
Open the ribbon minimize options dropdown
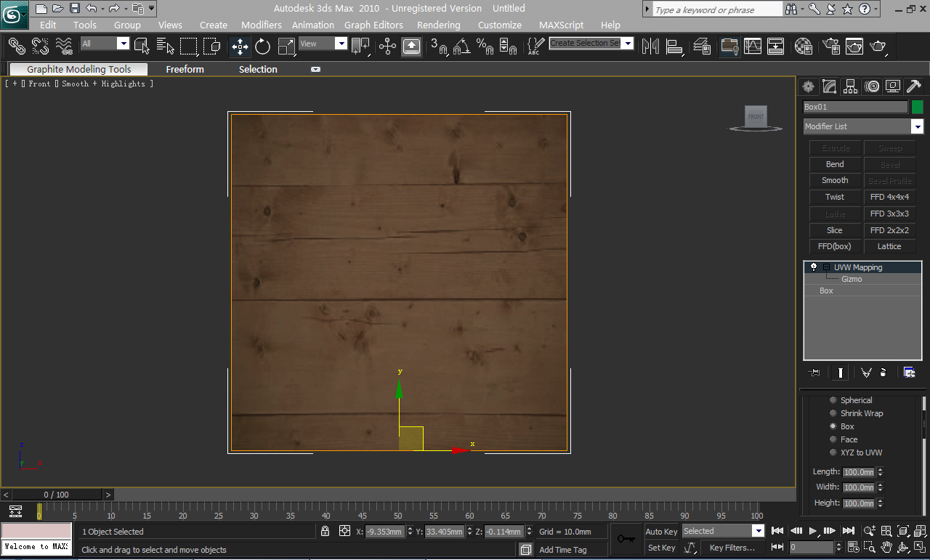(315, 70)
